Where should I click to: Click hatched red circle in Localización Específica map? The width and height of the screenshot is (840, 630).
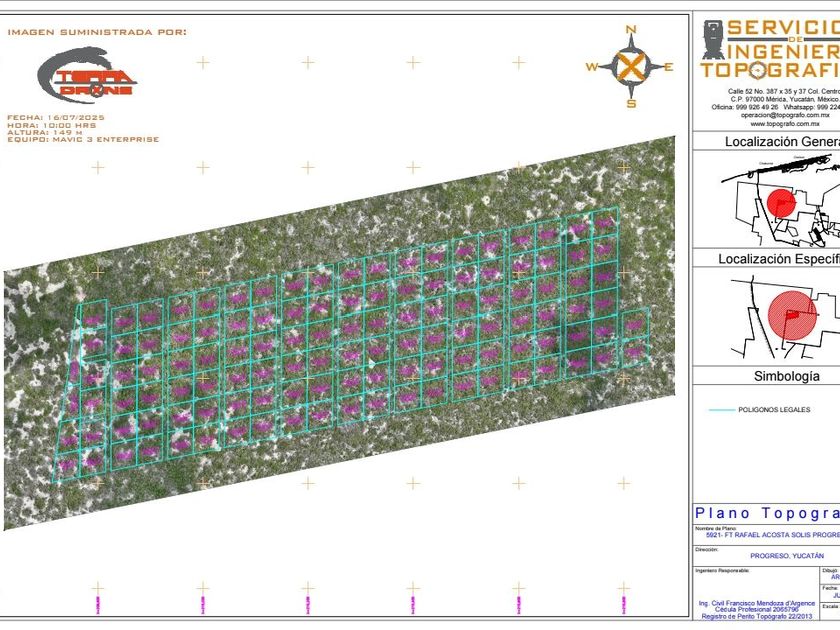[790, 317]
